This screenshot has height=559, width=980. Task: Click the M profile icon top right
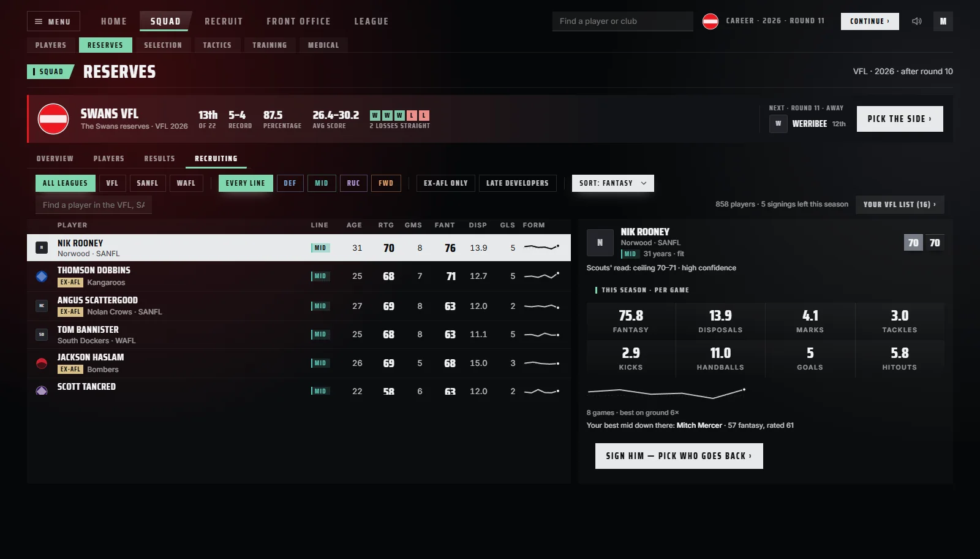coord(943,21)
